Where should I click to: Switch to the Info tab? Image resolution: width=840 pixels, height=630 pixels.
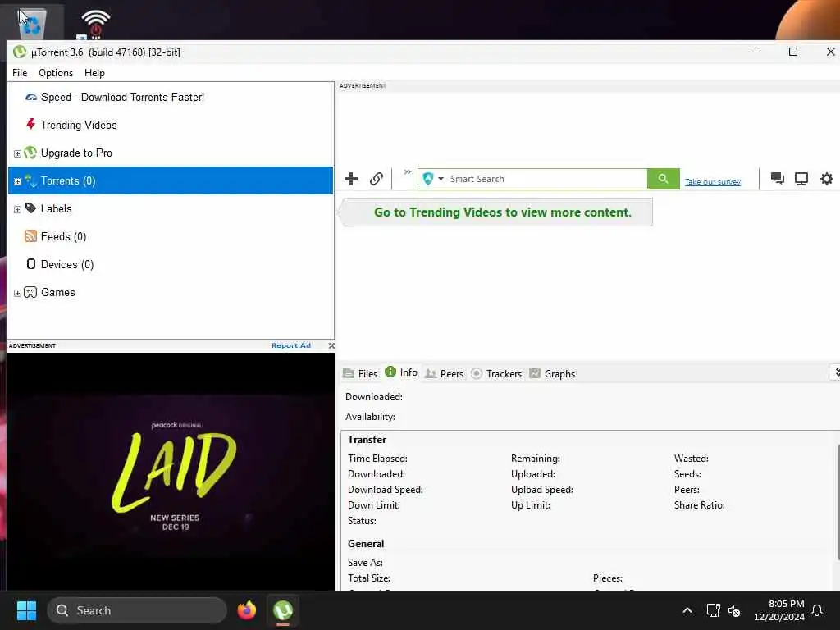coord(401,372)
